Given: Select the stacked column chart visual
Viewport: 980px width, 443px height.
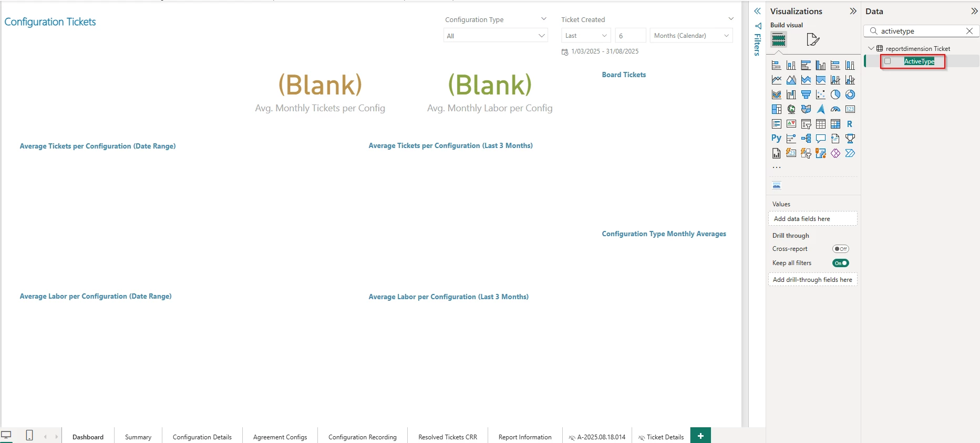Looking at the screenshot, I should click(x=791, y=65).
